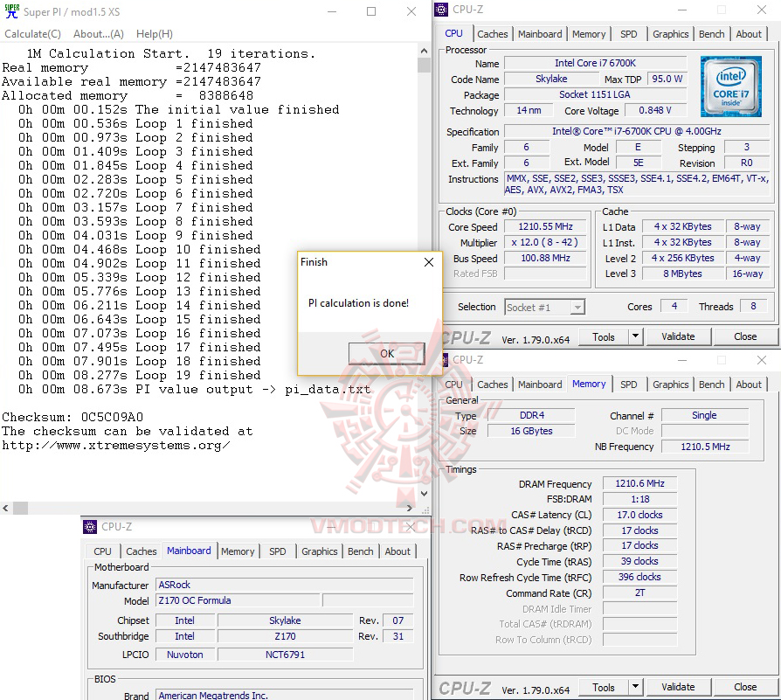Select Mainboard tab in bottom-left CPU-Z window
Viewport: 781px width, 700px height.
click(x=189, y=551)
